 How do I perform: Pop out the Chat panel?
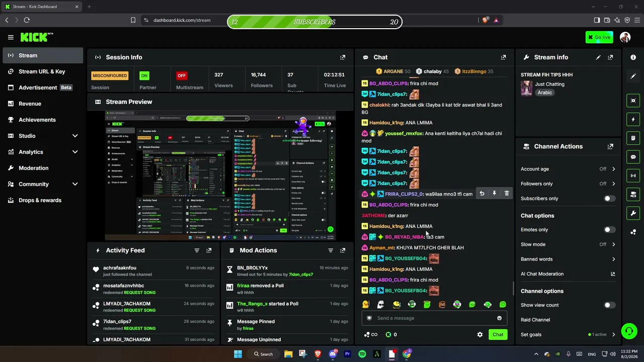pyautogui.click(x=503, y=57)
